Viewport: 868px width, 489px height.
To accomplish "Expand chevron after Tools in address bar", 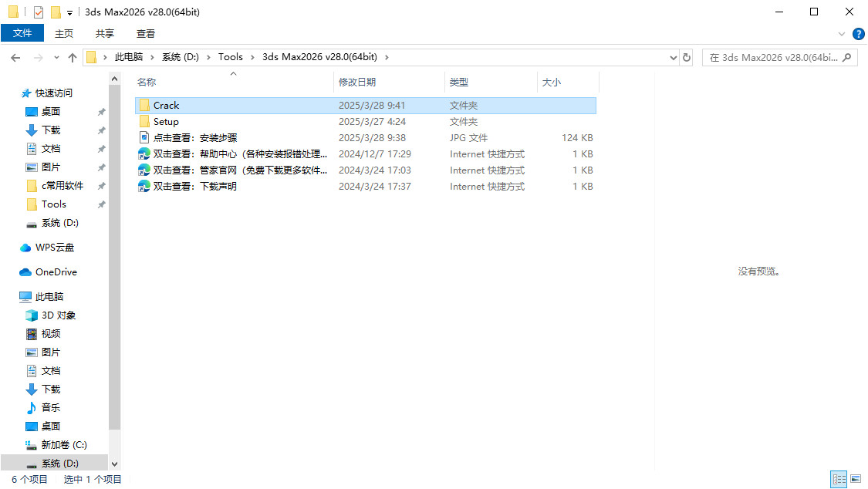I will (252, 58).
